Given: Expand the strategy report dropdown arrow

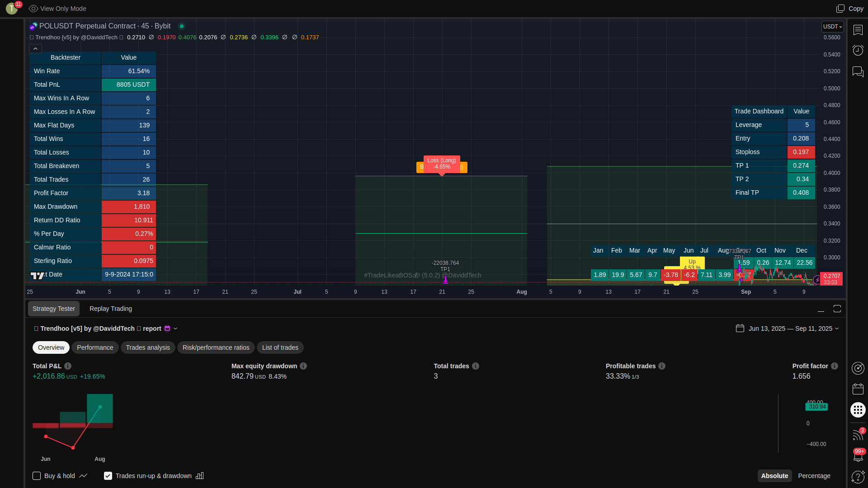Looking at the screenshot, I should [175, 328].
